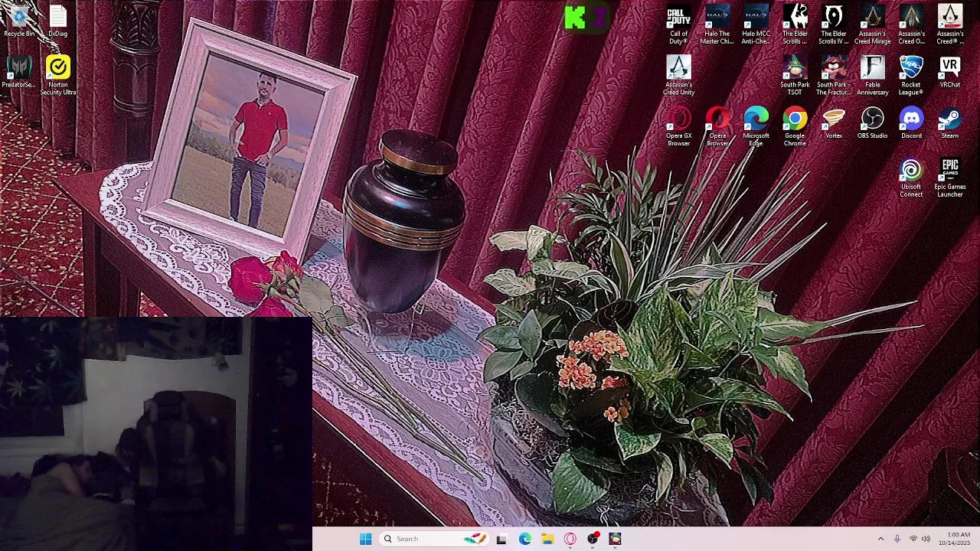Select the Epic Games Launcher icon
Viewport: 980px width, 551px height.
tap(949, 178)
